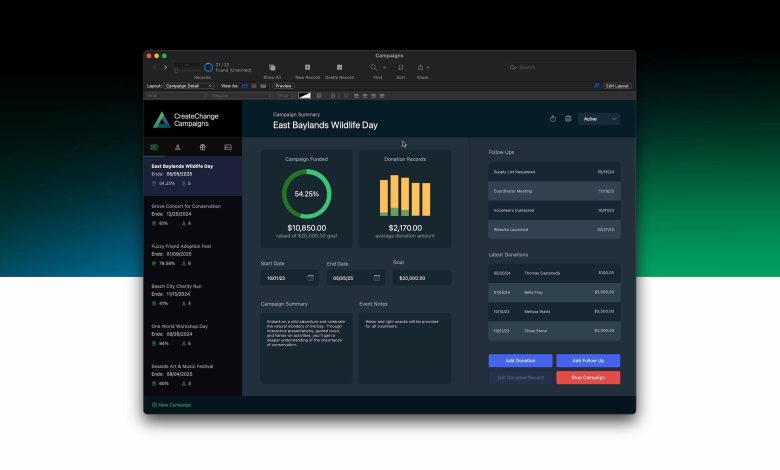Open the Campaign Detail layout dropdown
The height and width of the screenshot is (470, 780).
pos(188,86)
